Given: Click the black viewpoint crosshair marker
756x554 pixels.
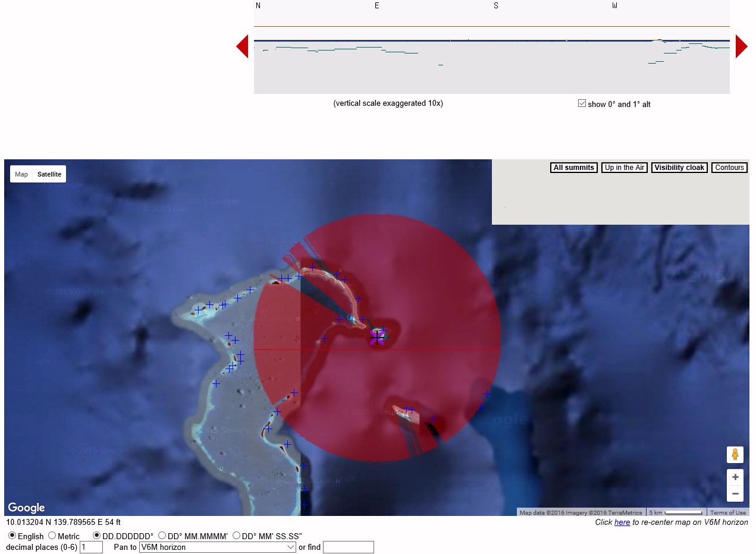Looking at the screenshot, I should (x=377, y=338).
